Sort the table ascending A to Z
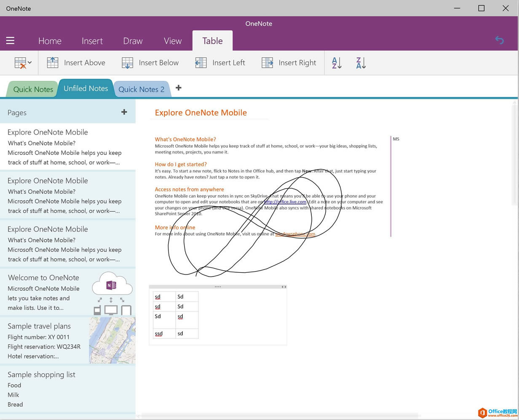Screen dimensions: 519x420 point(336,62)
